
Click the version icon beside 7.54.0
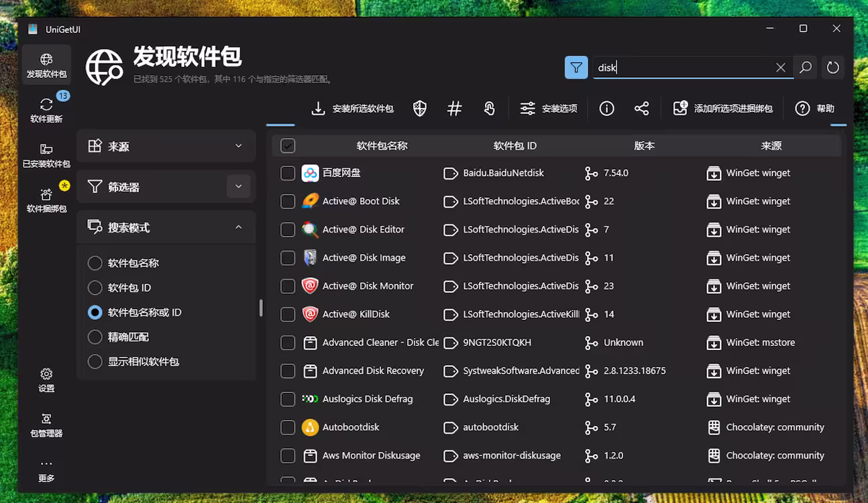591,173
